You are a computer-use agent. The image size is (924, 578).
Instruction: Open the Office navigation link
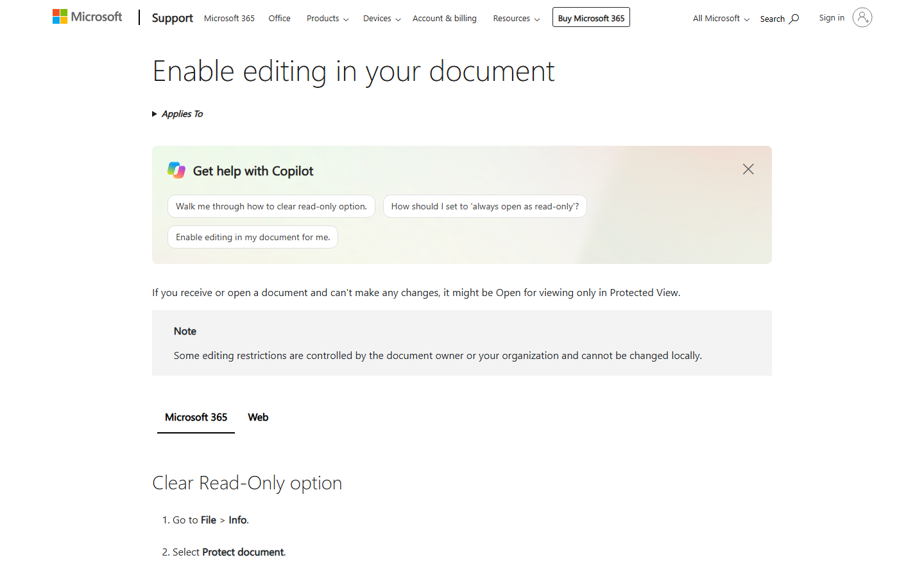[x=279, y=18]
